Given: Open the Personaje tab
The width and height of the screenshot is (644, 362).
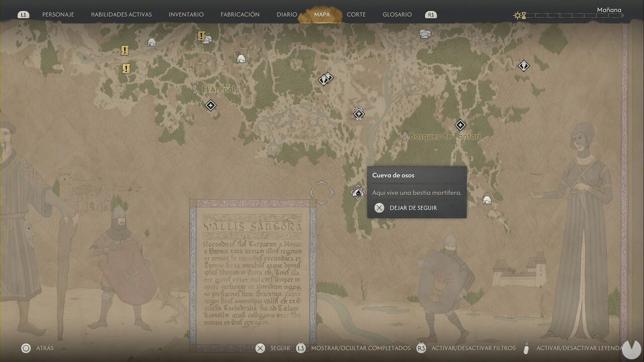Looking at the screenshot, I should coord(58,15).
